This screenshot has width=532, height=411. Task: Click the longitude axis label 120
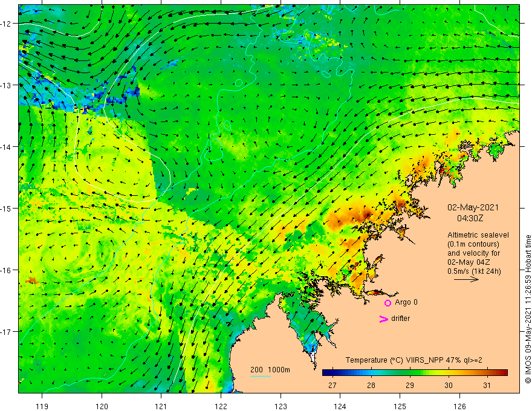pos(102,406)
